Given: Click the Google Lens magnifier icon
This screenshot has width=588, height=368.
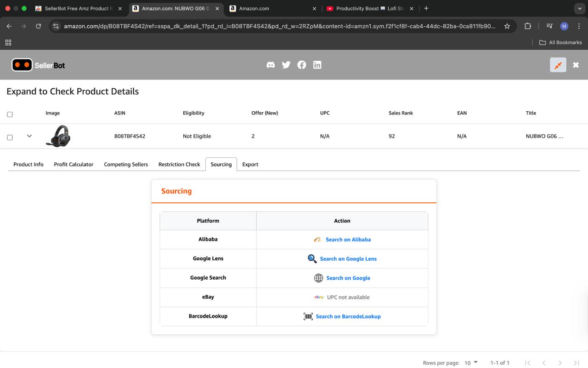Looking at the screenshot, I should tap(312, 259).
